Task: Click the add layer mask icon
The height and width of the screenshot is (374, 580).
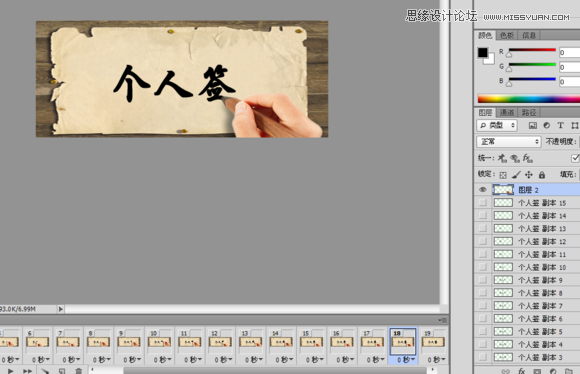Action: pyautogui.click(x=537, y=371)
